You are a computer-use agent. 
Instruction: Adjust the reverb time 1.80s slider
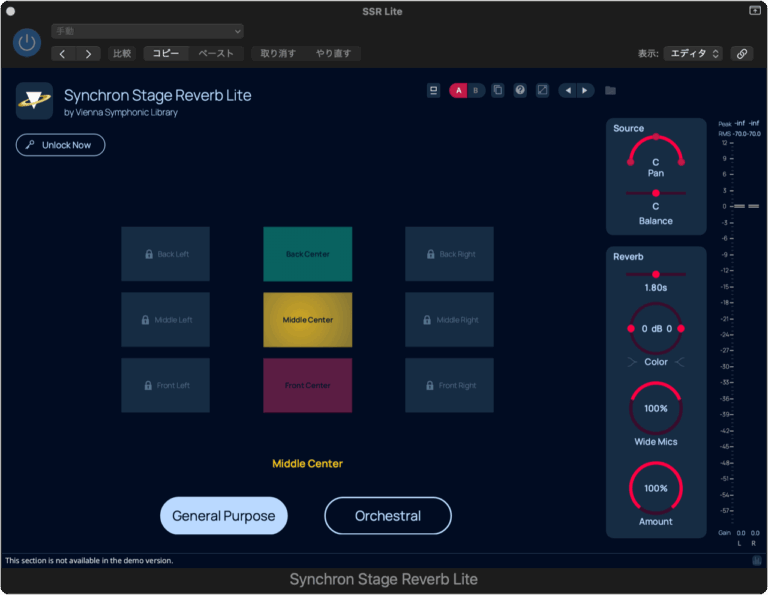click(x=656, y=274)
